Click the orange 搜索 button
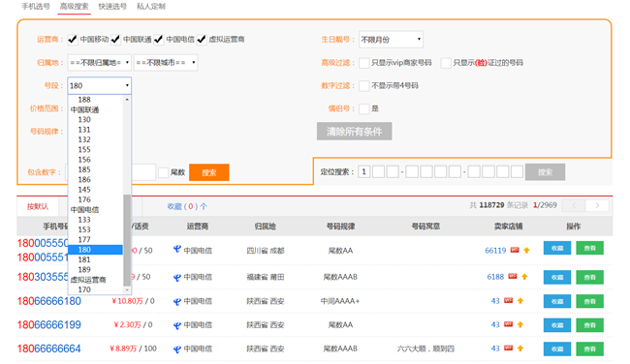Viewport: 630px width, 364px height. (x=209, y=172)
